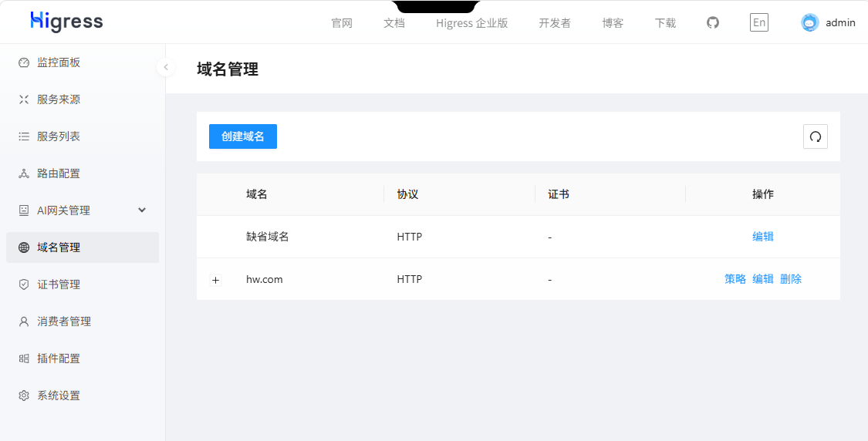The width and height of the screenshot is (868, 441).
Task: Click the 插件配置 plugin icon
Action: [x=24, y=359]
